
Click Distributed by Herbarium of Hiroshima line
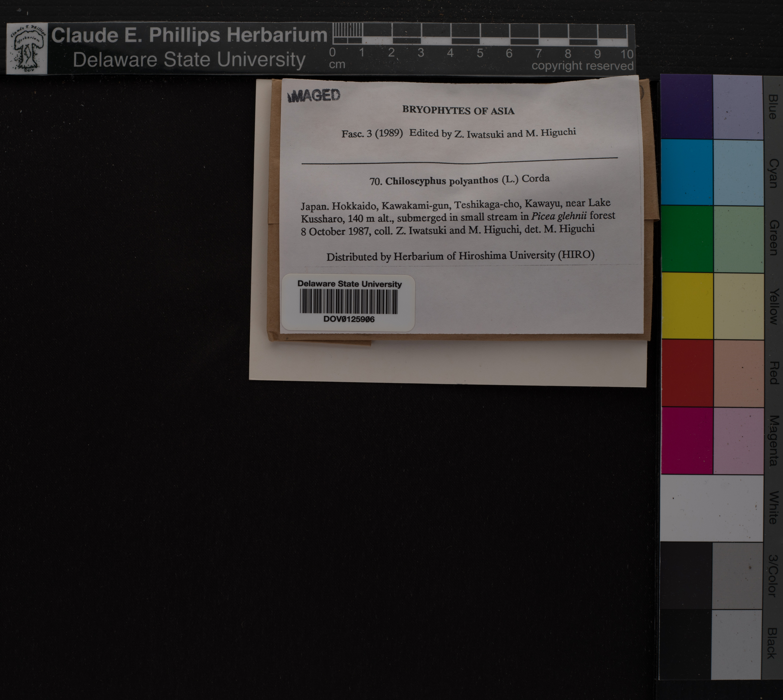[x=460, y=256]
